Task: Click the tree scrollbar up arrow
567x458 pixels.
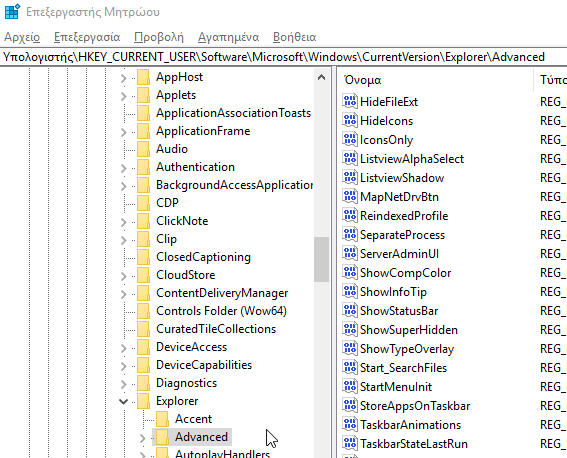Action: tap(321, 77)
